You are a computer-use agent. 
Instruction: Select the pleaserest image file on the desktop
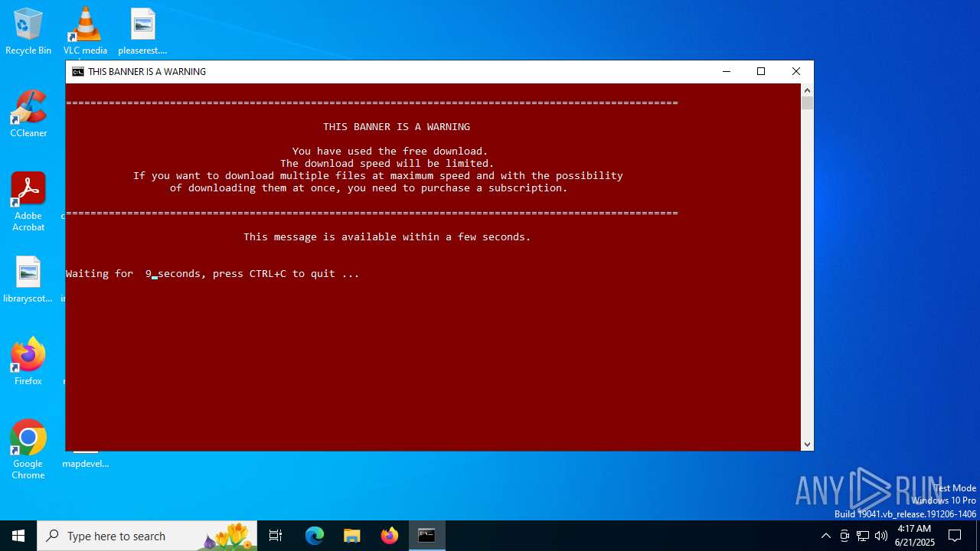[142, 32]
